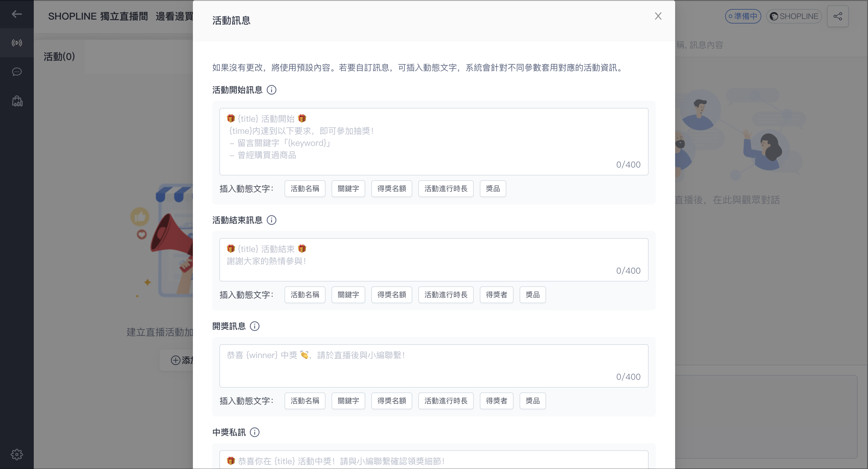
Task: Click the 0/400 counter of 開獎訊息
Action: [x=628, y=377]
